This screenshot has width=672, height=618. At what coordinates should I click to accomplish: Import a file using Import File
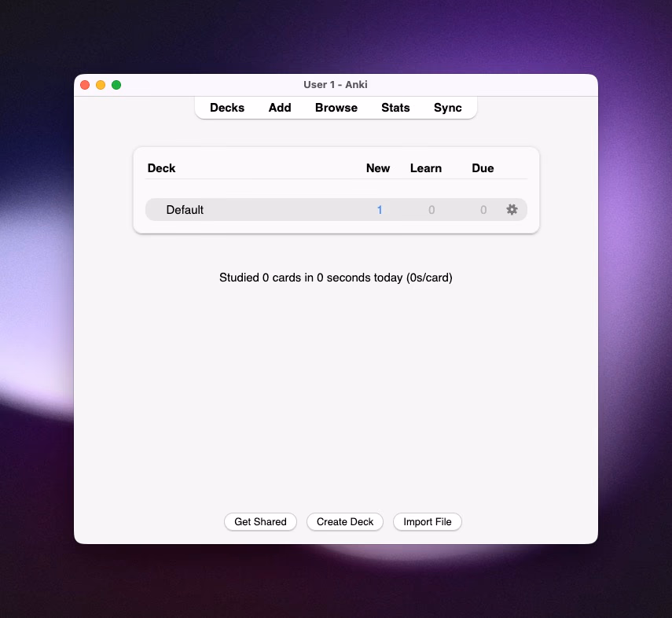427,521
